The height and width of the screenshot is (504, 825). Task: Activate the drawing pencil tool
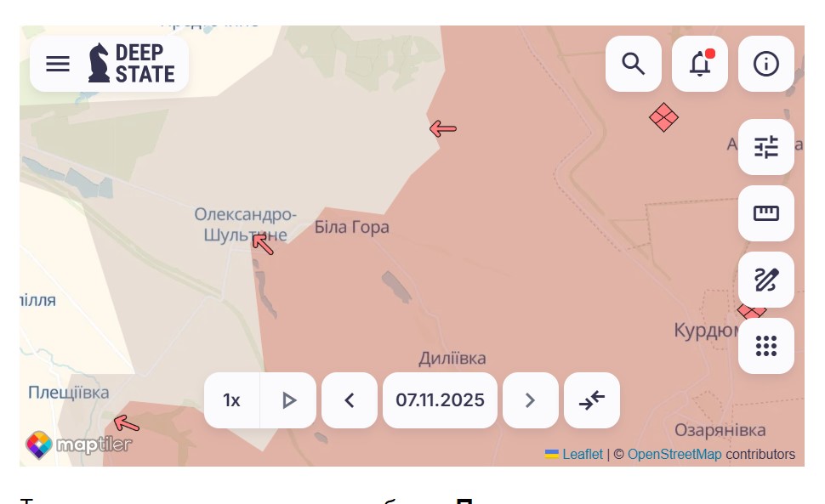(x=766, y=280)
